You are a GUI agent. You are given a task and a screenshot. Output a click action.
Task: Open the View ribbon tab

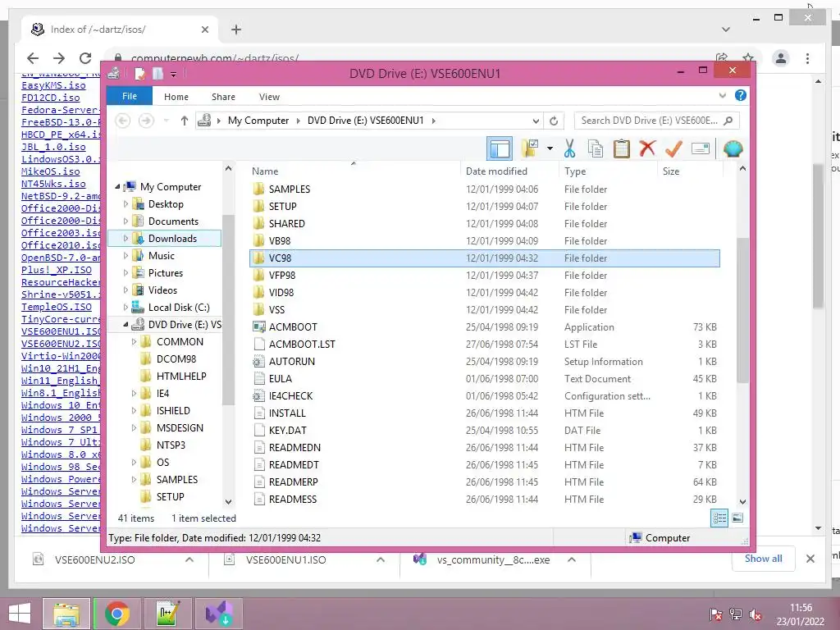tap(269, 97)
